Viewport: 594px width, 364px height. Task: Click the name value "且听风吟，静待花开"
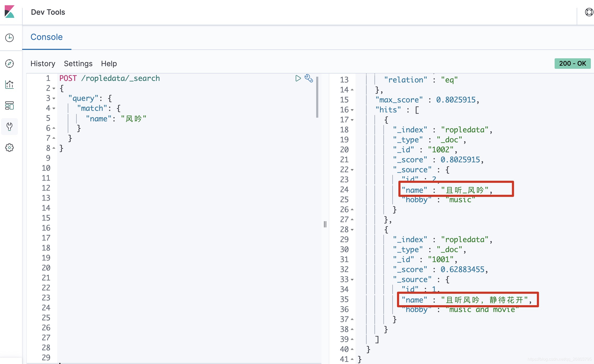(x=484, y=300)
